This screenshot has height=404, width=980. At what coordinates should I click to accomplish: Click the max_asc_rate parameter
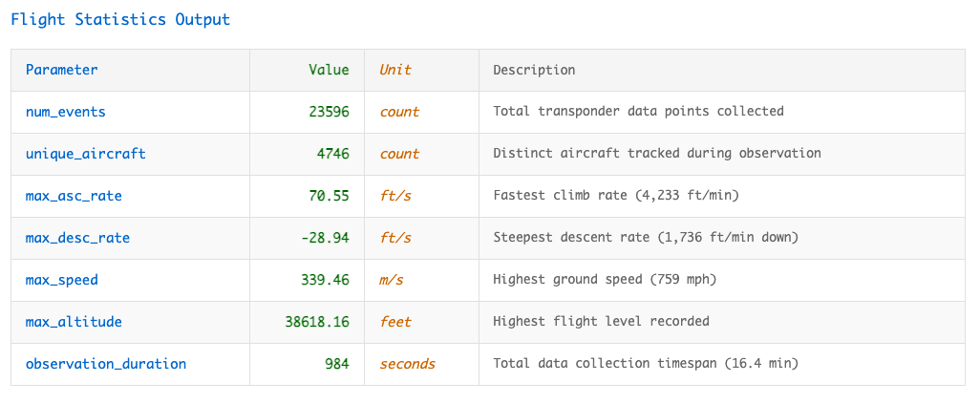[x=74, y=196]
